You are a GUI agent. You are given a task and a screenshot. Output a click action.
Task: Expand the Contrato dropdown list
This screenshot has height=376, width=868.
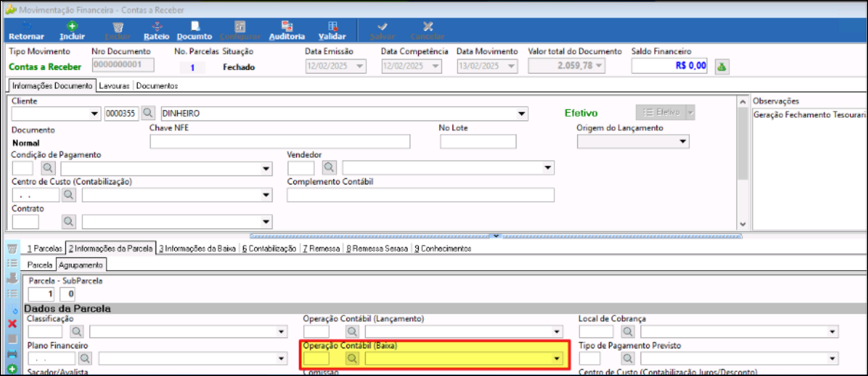266,222
